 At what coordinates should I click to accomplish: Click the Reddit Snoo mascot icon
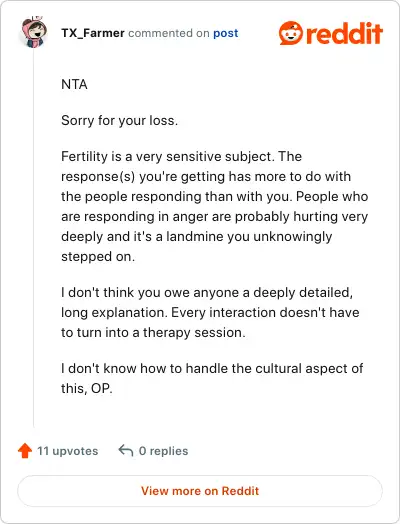[x=291, y=33]
